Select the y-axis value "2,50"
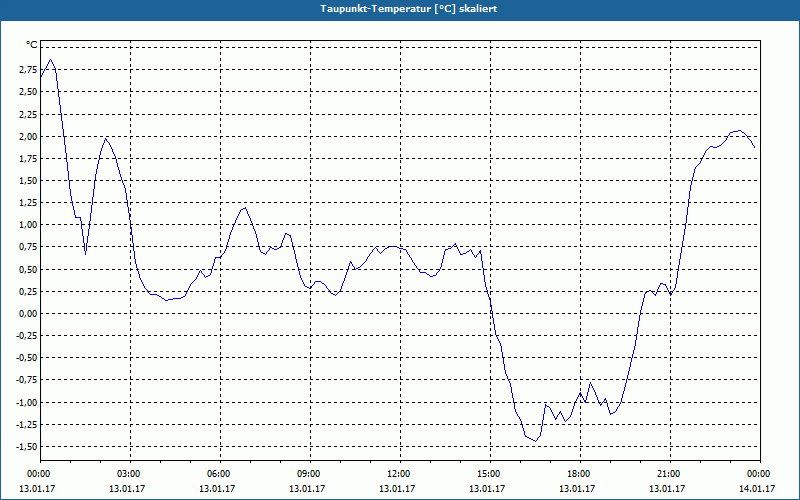The height and width of the screenshot is (500, 800). click(28, 92)
